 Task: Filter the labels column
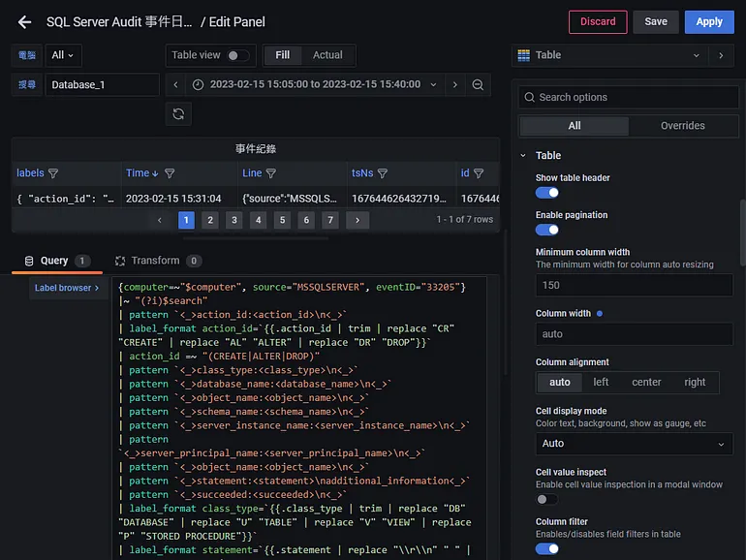pos(53,173)
